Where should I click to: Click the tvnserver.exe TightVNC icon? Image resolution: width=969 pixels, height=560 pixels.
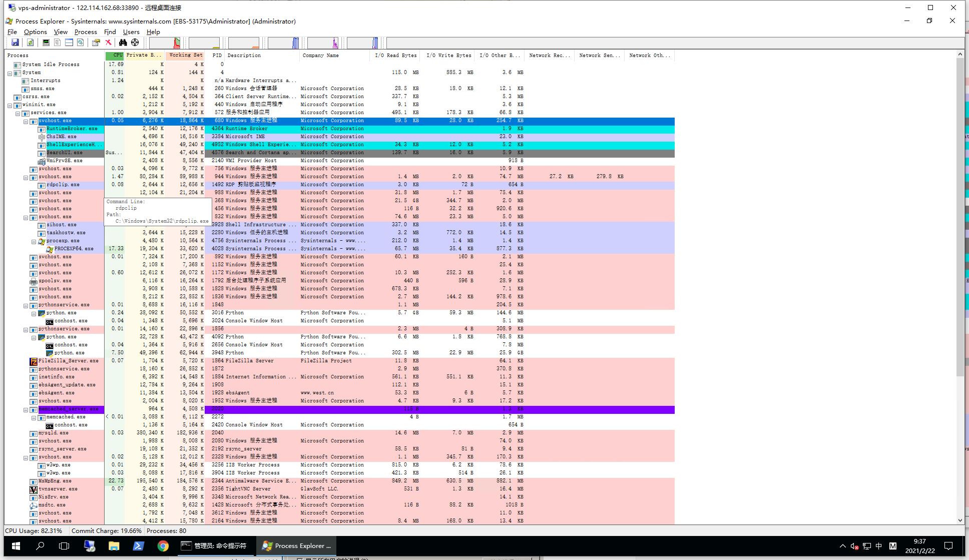pyautogui.click(x=34, y=489)
